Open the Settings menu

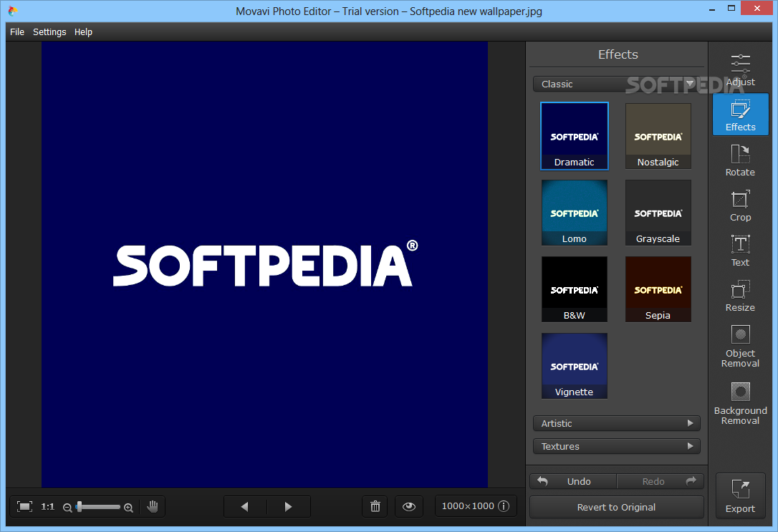49,32
